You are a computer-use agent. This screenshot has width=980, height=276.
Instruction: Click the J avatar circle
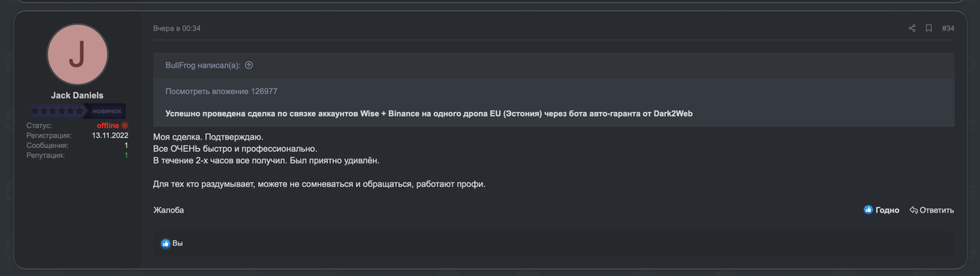[x=77, y=54]
